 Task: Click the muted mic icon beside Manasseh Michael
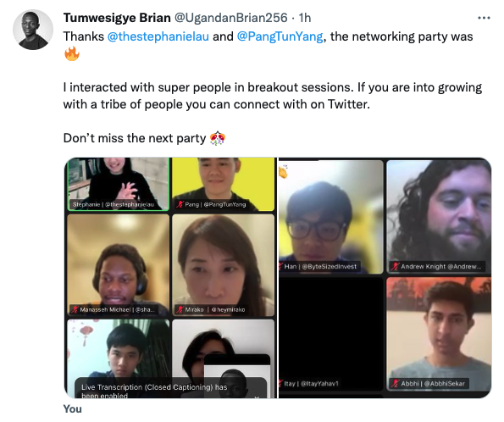click(x=75, y=309)
